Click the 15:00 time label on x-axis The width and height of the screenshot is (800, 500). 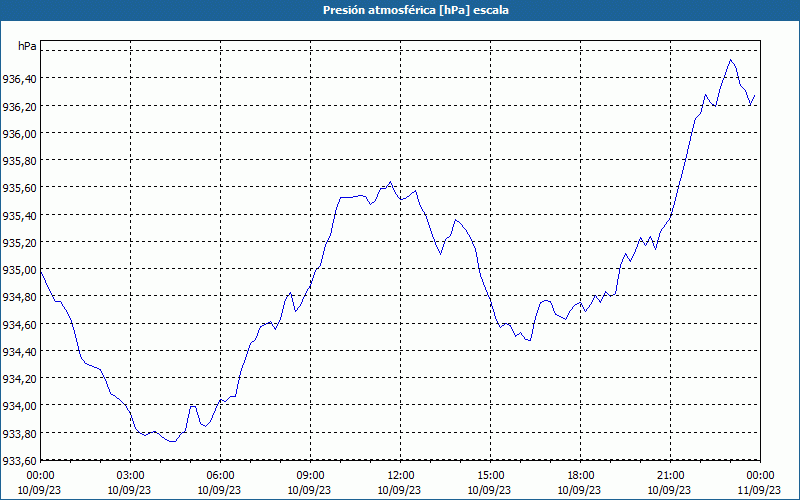(490, 476)
